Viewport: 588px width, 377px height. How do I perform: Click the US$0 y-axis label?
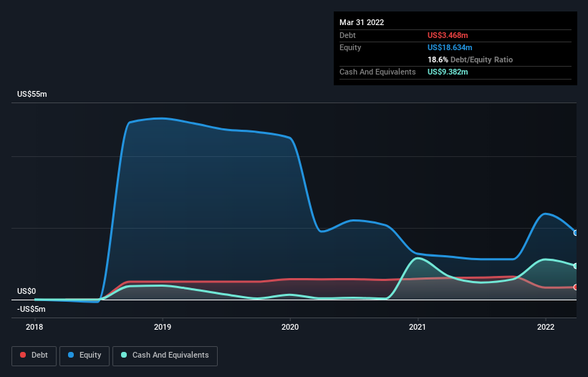pos(26,292)
